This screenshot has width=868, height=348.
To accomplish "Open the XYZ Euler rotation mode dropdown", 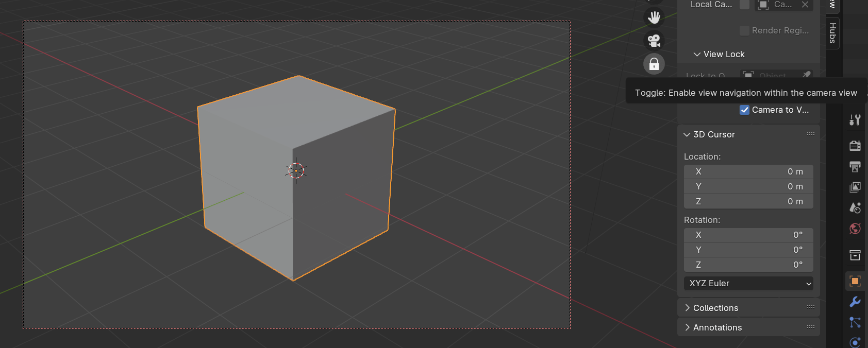I will [x=748, y=283].
